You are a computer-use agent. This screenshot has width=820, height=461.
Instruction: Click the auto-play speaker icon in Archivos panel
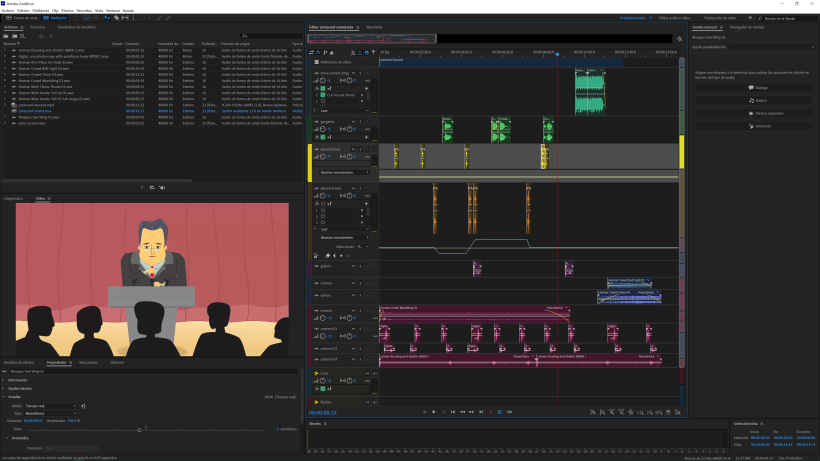click(x=162, y=187)
